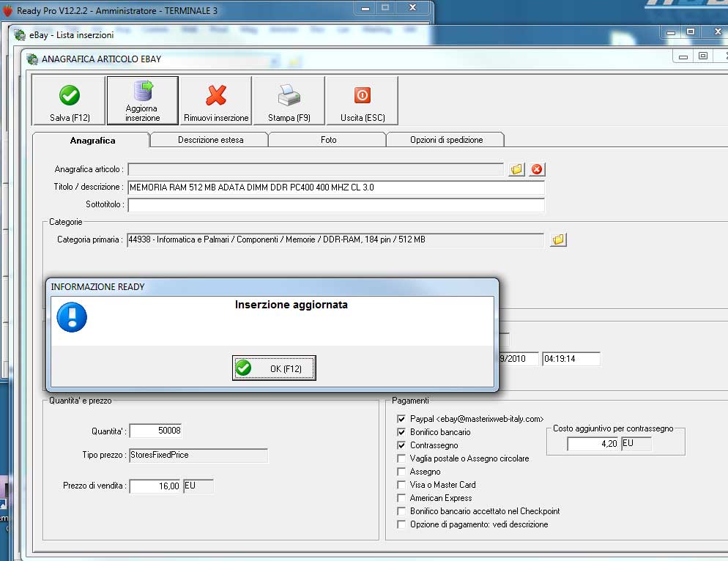Click the contrassegno extra cost amount field
This screenshot has width=728, height=561.
click(x=593, y=444)
